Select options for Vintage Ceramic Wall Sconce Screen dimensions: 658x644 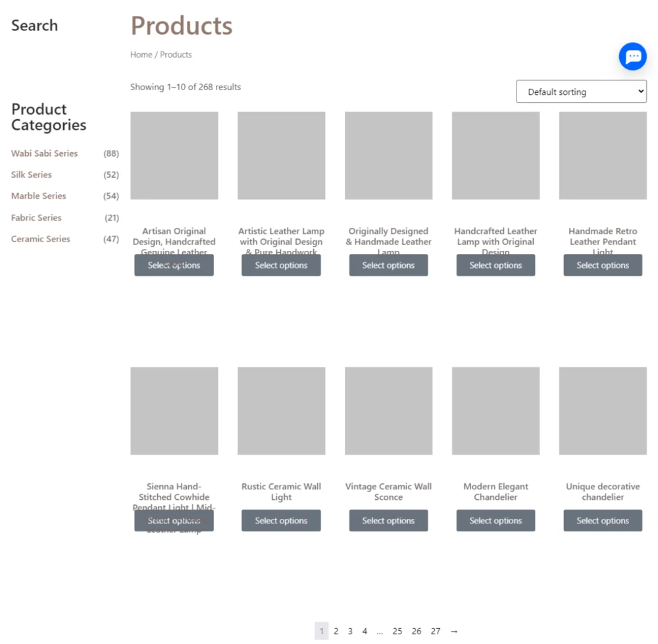388,521
